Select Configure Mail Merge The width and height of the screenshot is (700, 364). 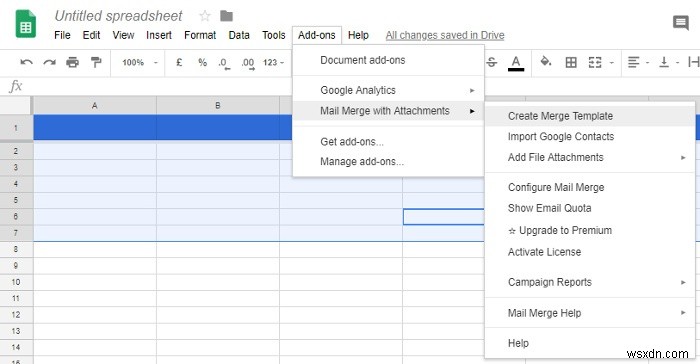[x=590, y=188]
